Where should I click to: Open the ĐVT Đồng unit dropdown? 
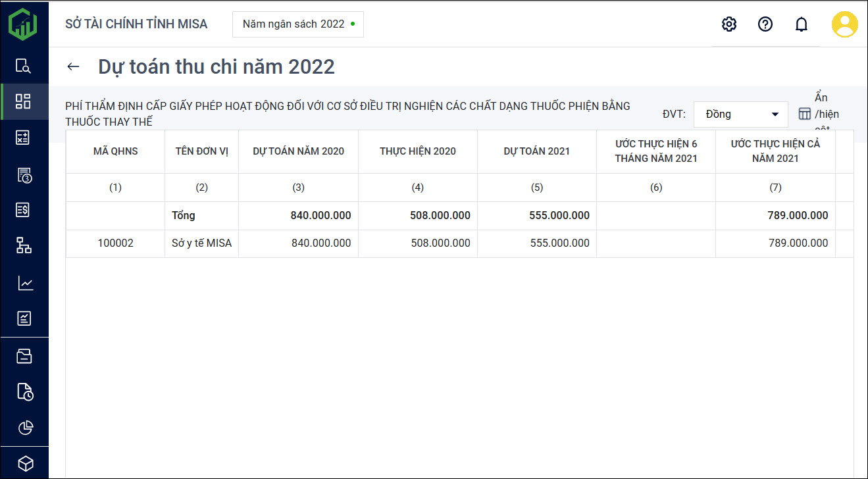[740, 114]
